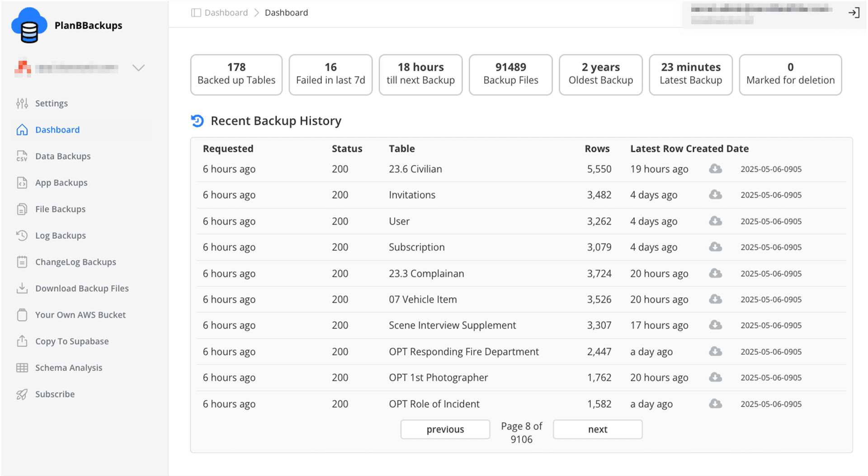Download the 23.3 Complainan backup cloud icon

715,273
